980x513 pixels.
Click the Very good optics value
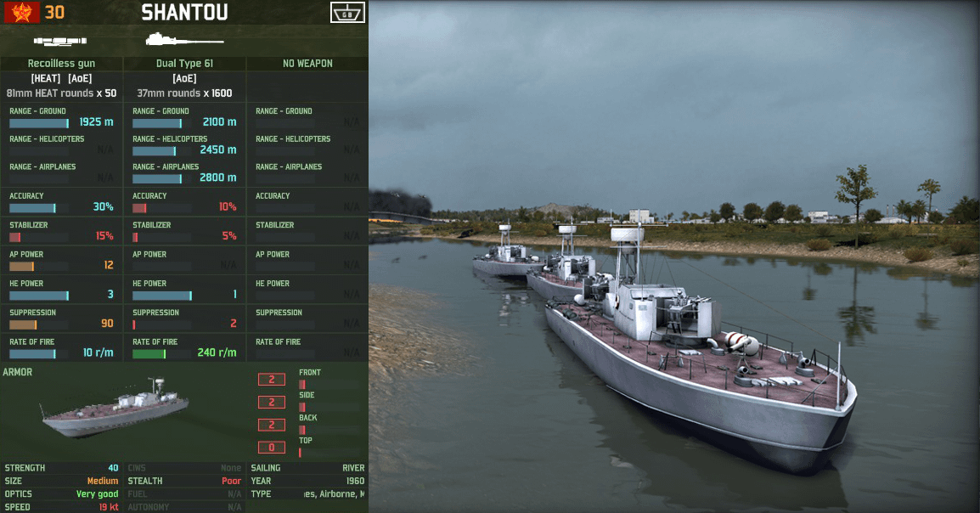(97, 494)
